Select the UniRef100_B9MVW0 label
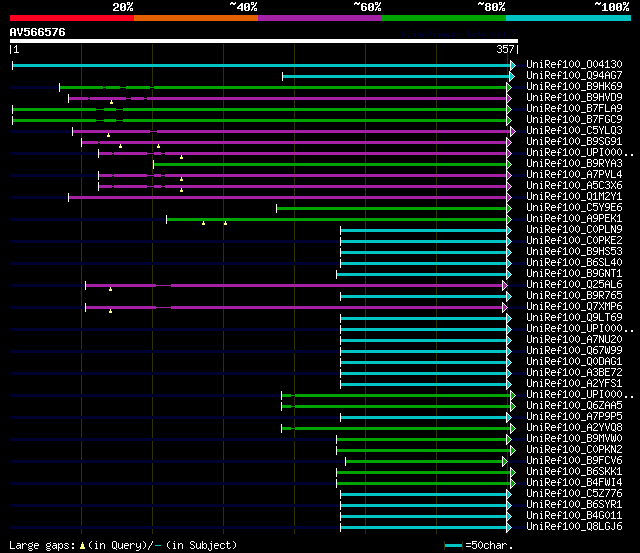The height and width of the screenshot is (553, 640). click(x=574, y=439)
